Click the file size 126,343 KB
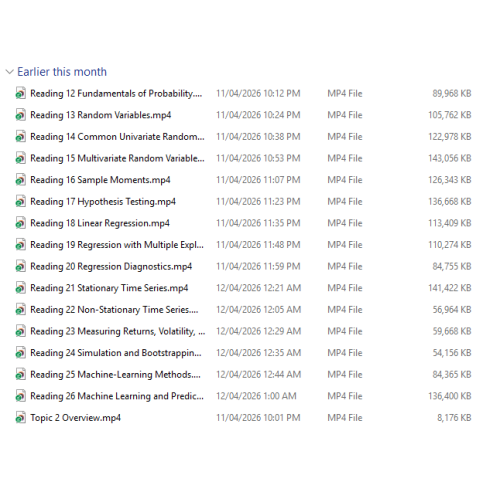This screenshot has width=500, height=500. tap(450, 180)
